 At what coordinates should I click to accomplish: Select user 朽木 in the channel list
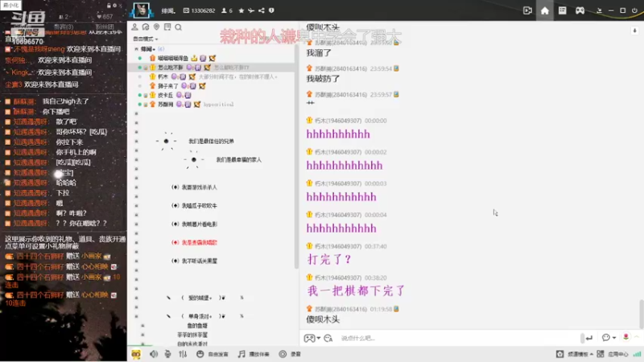click(x=163, y=76)
